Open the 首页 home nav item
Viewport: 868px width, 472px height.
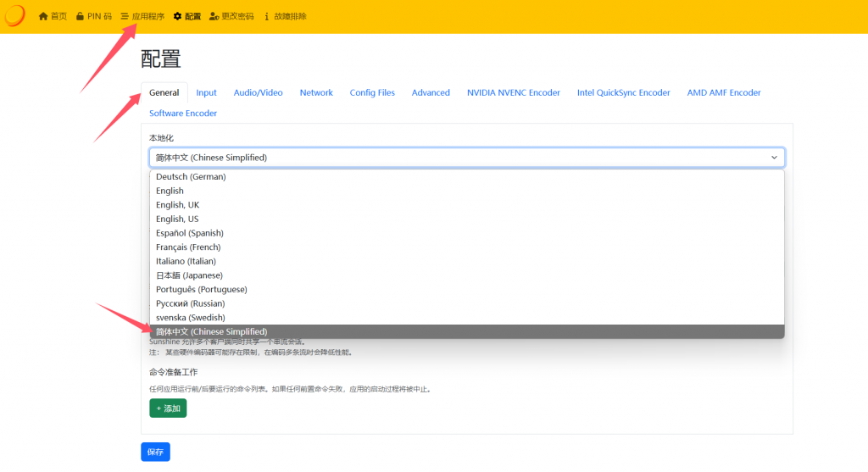[x=53, y=17]
